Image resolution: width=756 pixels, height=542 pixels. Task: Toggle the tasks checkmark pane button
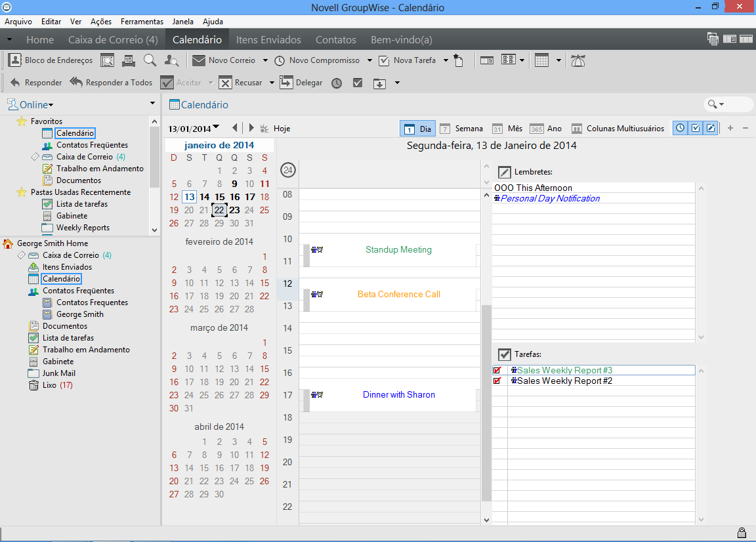click(696, 128)
